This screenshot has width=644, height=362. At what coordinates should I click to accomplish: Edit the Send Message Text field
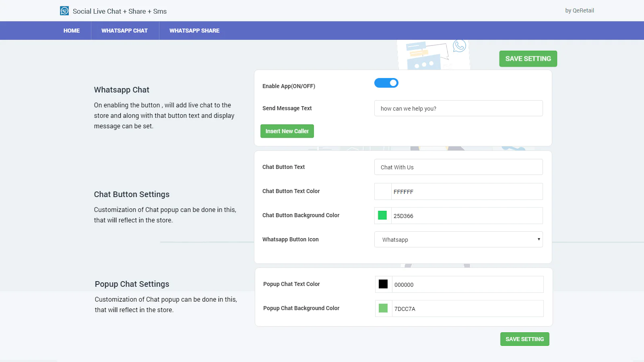[x=458, y=108]
